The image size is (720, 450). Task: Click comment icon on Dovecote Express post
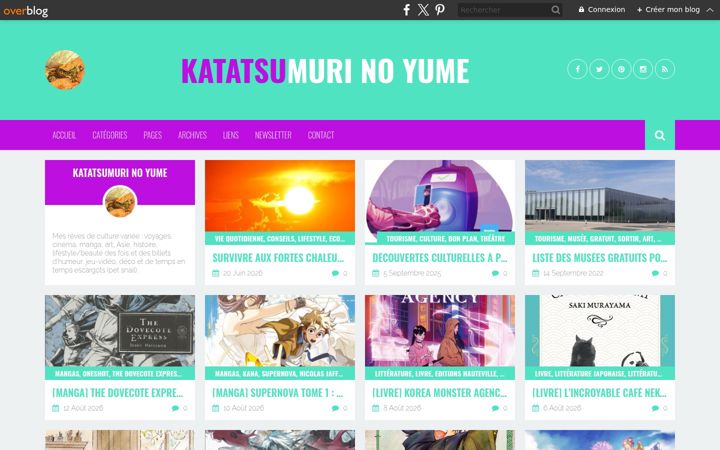tap(175, 408)
